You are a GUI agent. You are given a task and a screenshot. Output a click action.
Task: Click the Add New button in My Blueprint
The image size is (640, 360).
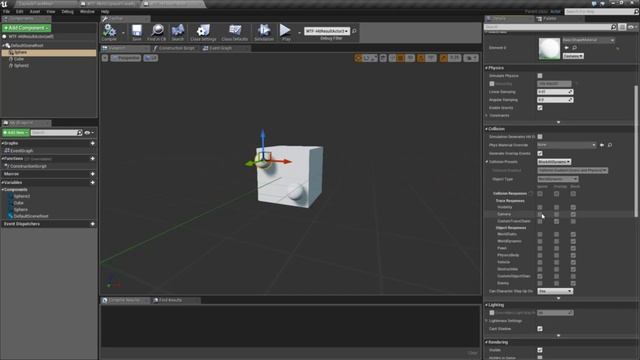click(x=16, y=133)
